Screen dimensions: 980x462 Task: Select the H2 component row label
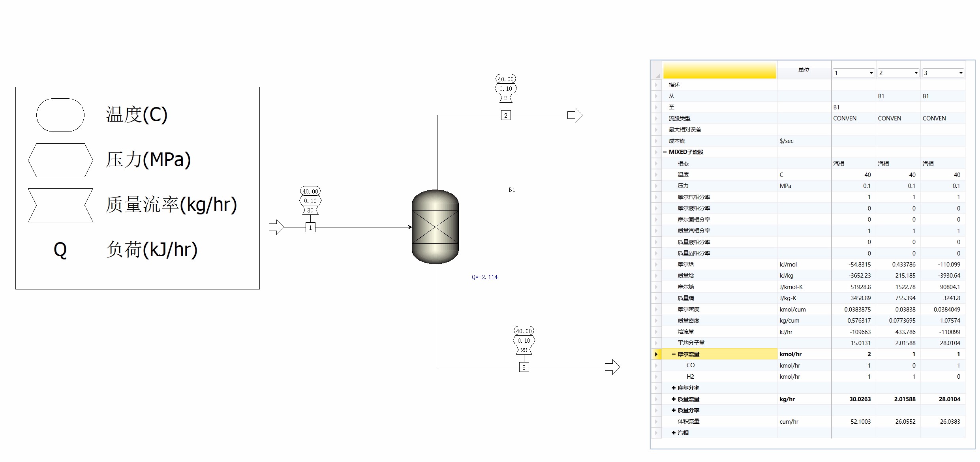click(x=690, y=377)
